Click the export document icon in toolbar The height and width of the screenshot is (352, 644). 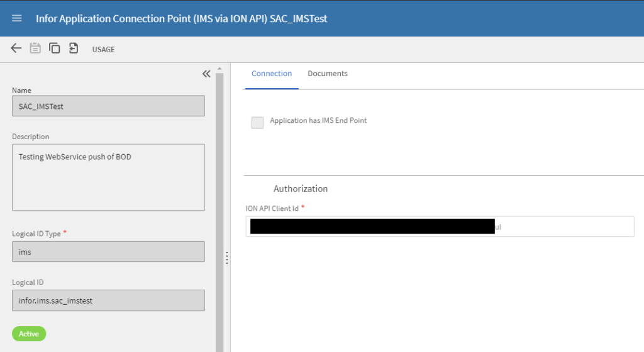[74, 48]
